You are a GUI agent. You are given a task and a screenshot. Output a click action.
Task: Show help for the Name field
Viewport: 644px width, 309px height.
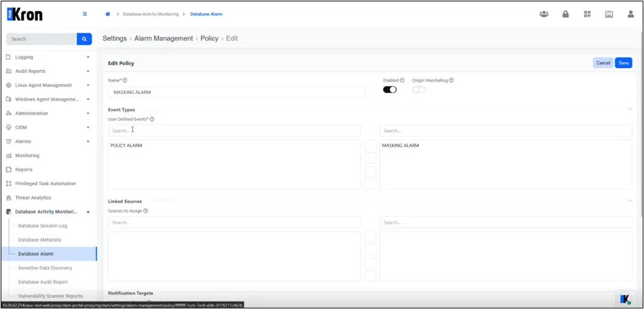(125, 80)
